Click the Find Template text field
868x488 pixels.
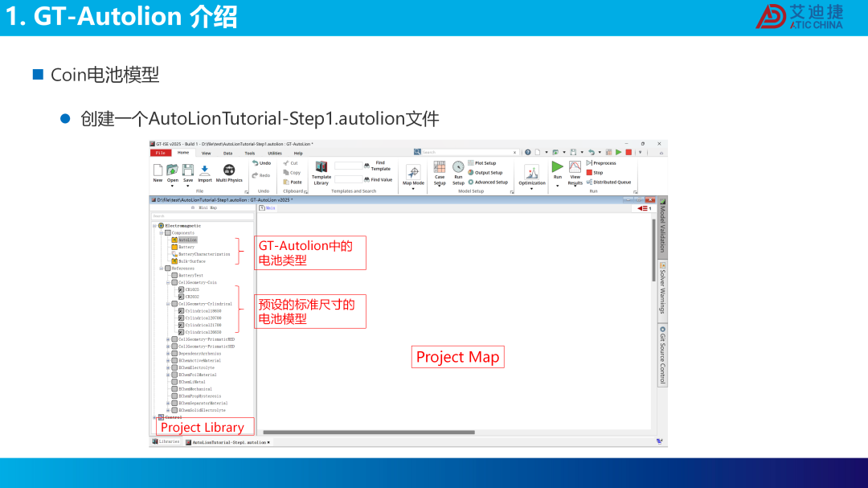(348, 166)
